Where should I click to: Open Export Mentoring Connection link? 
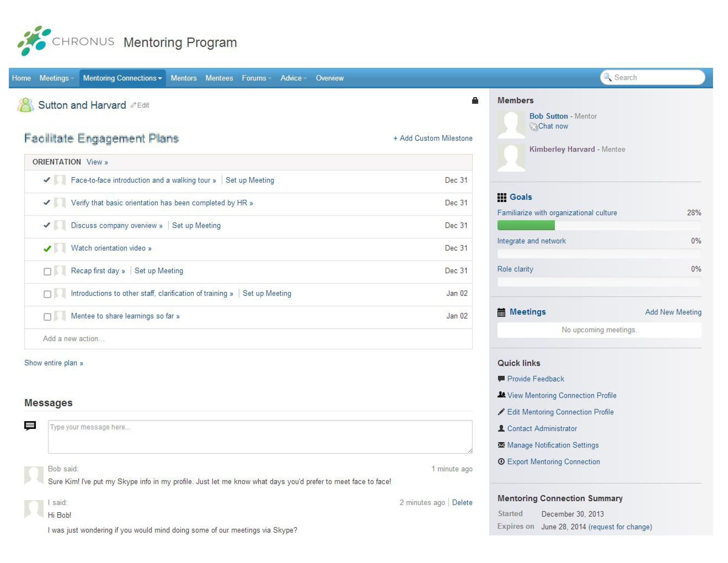[553, 462]
